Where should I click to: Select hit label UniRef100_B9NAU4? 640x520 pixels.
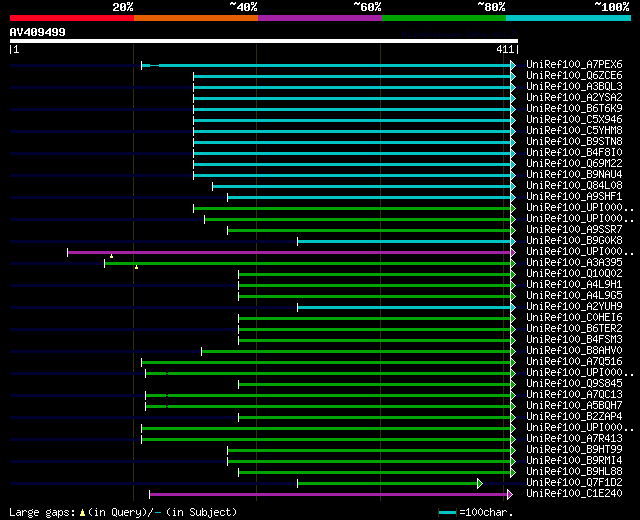[574, 175]
